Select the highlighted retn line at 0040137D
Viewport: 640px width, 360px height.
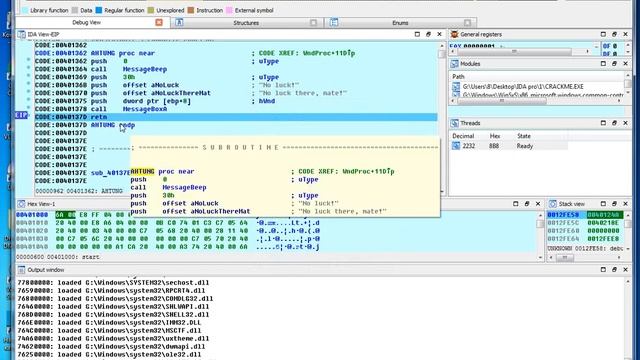click(236, 117)
